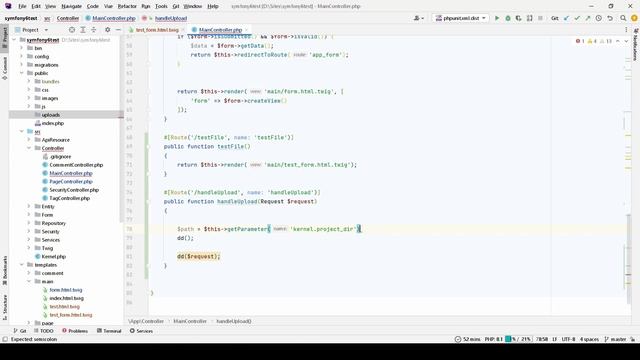This screenshot has width=640, height=360.
Task: Click handleUpload in navigation bar
Action: pos(171,18)
